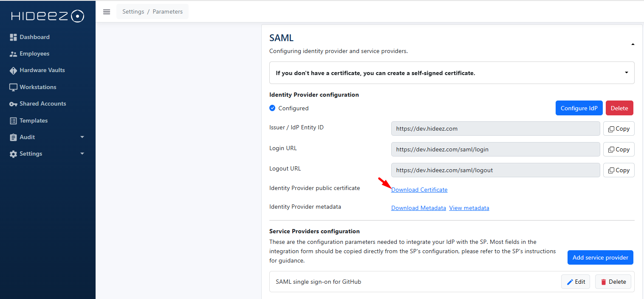The width and height of the screenshot is (644, 299).
Task: Navigate to Workstations
Action: (x=37, y=87)
